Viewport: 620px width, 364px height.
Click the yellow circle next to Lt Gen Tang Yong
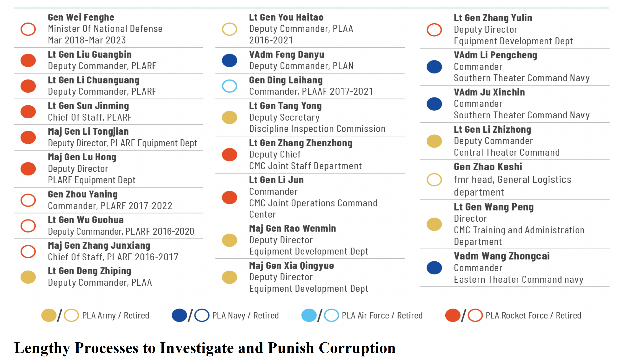tap(229, 117)
